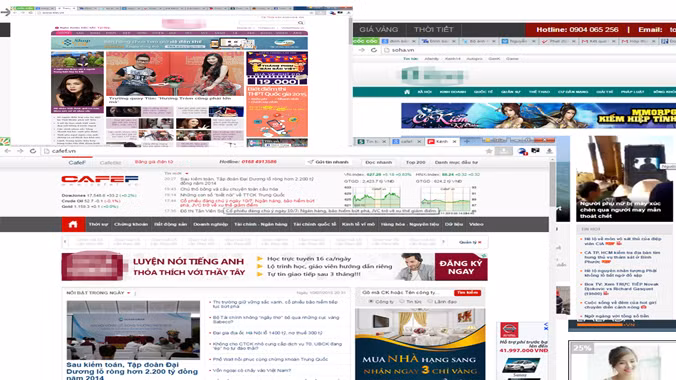Click reload icon in soha.vn browser

374,50
